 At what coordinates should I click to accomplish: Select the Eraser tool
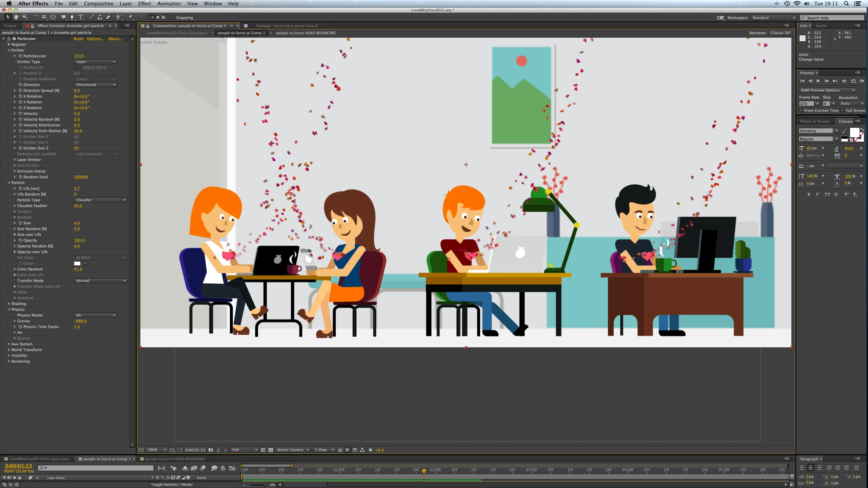point(108,17)
